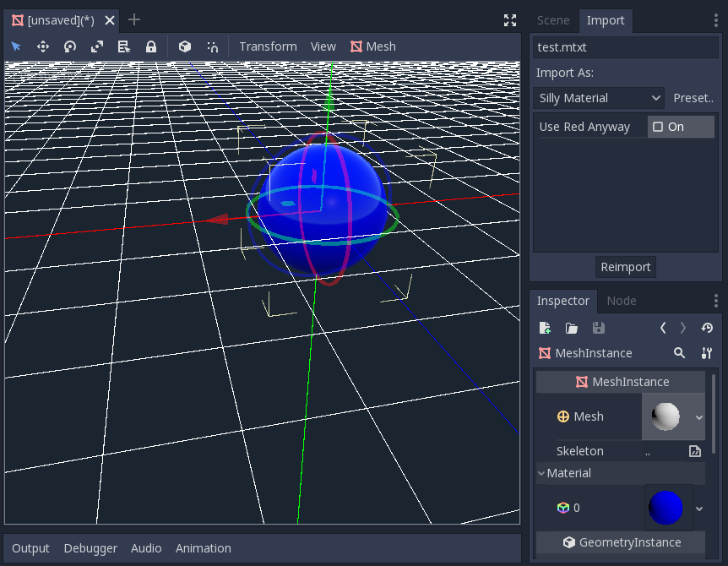
Task: Click the blue material sphere preview
Action: 667,508
